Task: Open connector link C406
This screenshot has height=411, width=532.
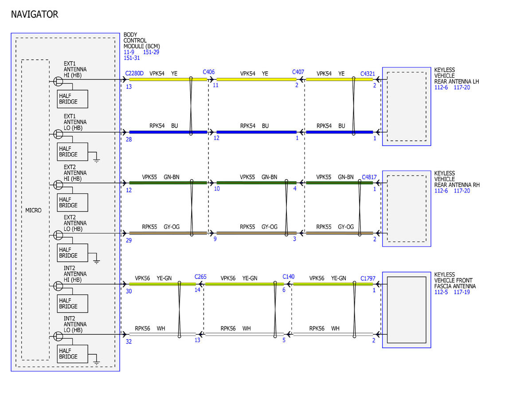Action: click(x=209, y=71)
